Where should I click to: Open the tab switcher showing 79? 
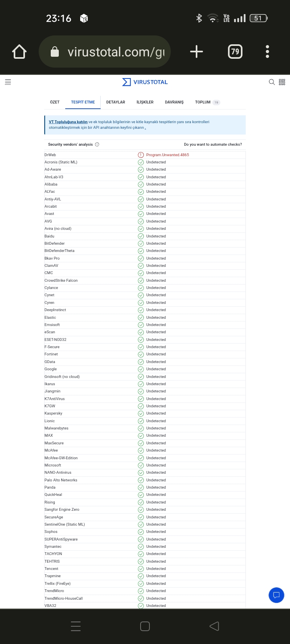(x=235, y=52)
